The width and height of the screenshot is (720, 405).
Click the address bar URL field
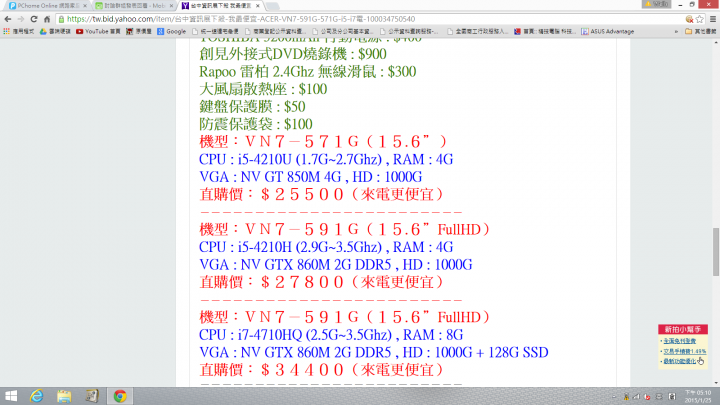tap(372, 19)
